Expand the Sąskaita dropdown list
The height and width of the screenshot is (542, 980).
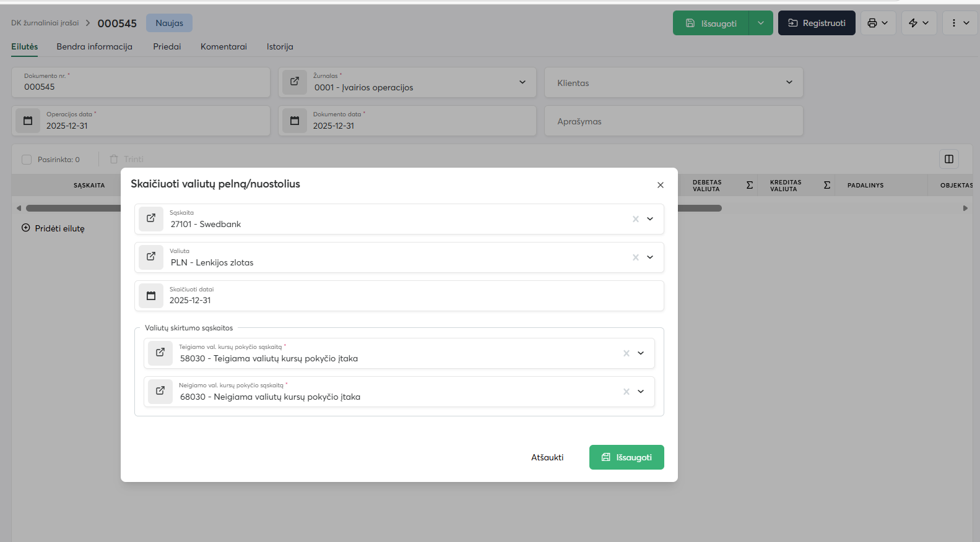(x=650, y=219)
